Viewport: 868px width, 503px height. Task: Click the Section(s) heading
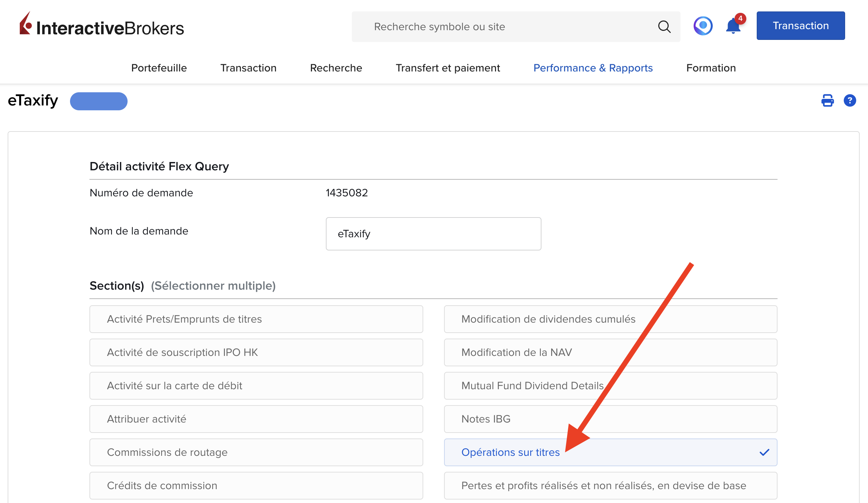(x=117, y=286)
